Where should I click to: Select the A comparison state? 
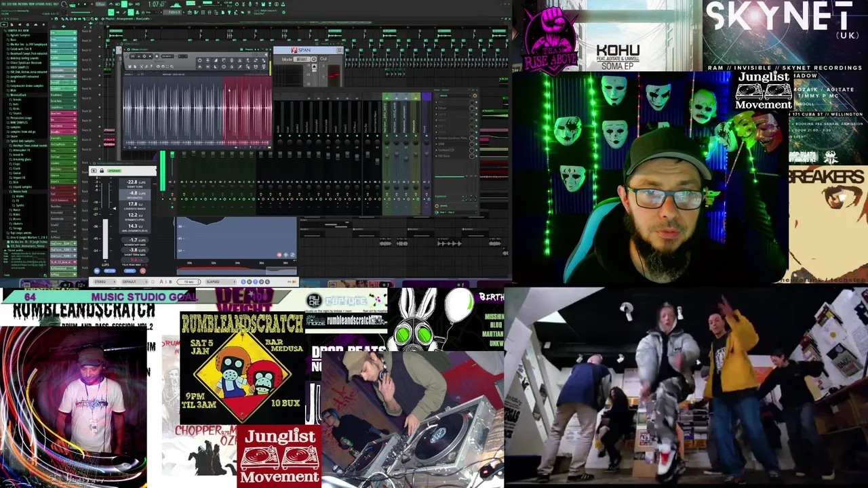(x=161, y=282)
